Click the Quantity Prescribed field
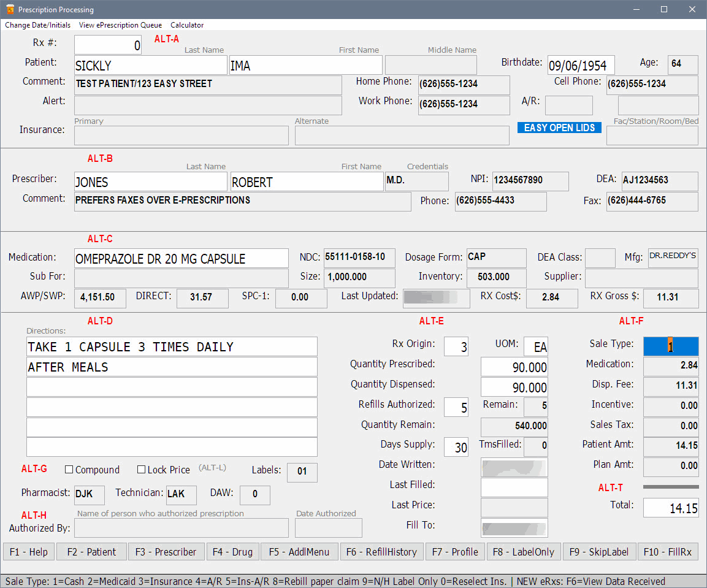This screenshot has width=707, height=588. click(514, 367)
